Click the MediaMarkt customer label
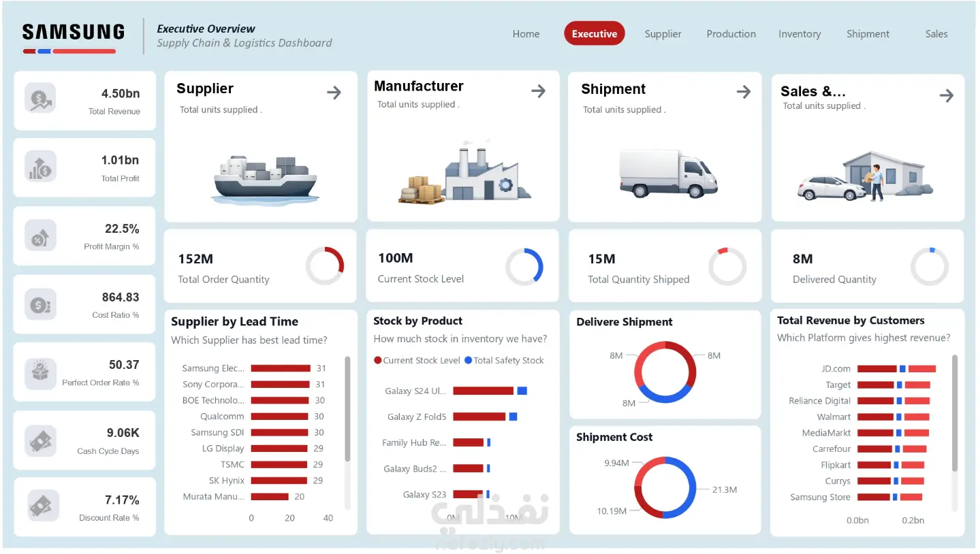980x554 pixels. (x=826, y=434)
